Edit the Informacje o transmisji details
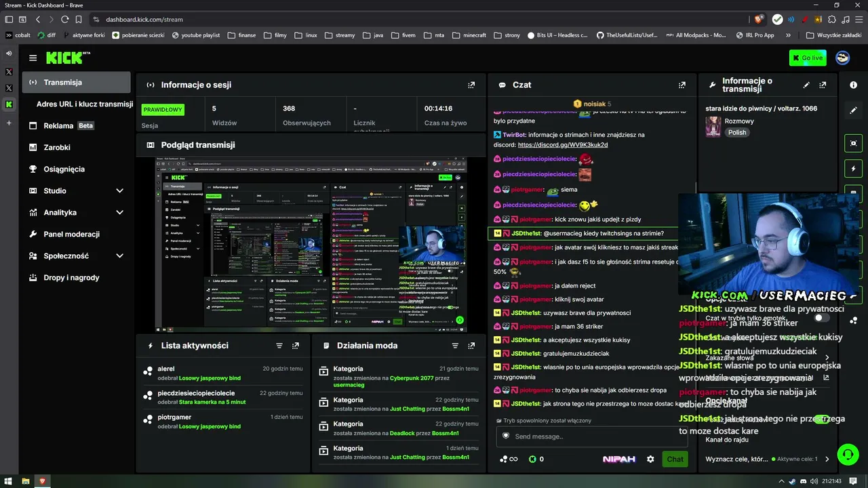This screenshot has width=868, height=488. (806, 85)
